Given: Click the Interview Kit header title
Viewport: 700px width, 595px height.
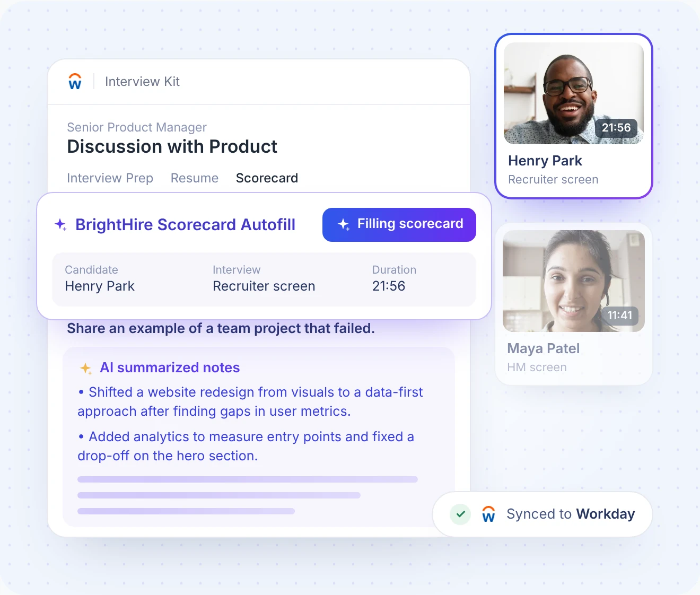Looking at the screenshot, I should click(142, 82).
